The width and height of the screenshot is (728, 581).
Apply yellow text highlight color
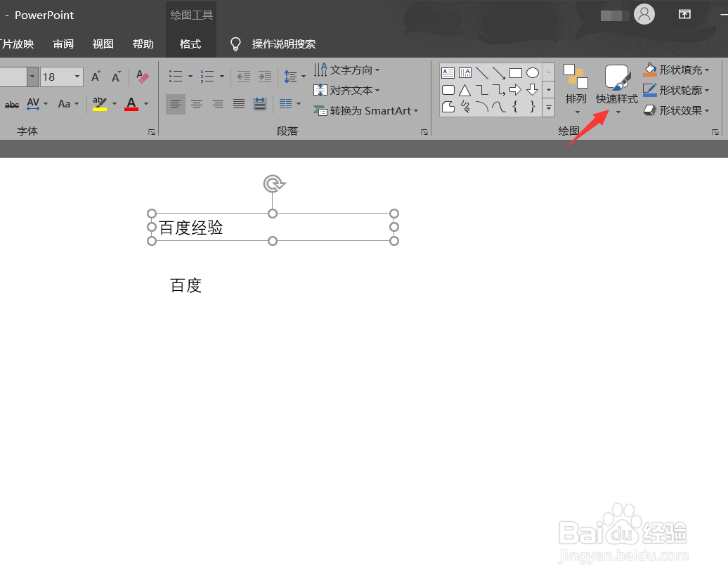click(x=99, y=103)
